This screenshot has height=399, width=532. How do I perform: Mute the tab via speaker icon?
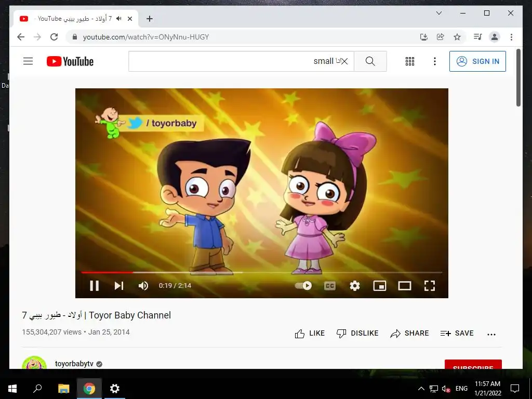[x=119, y=18]
